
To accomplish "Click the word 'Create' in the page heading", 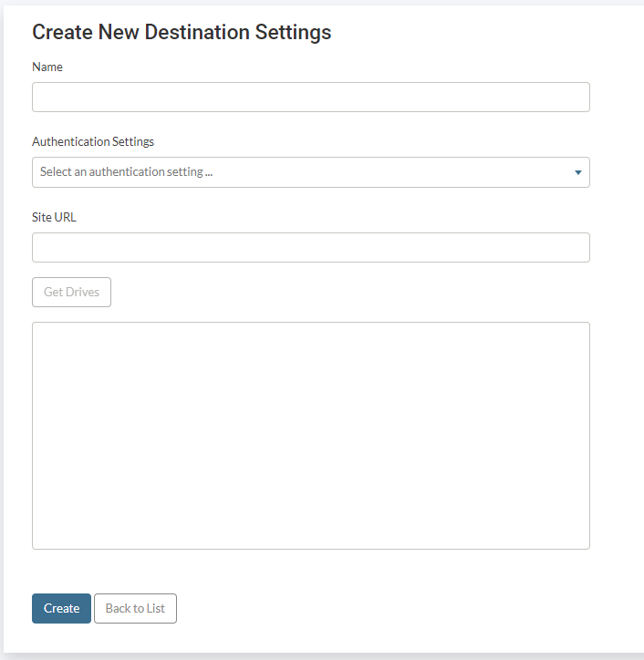I will (60, 33).
